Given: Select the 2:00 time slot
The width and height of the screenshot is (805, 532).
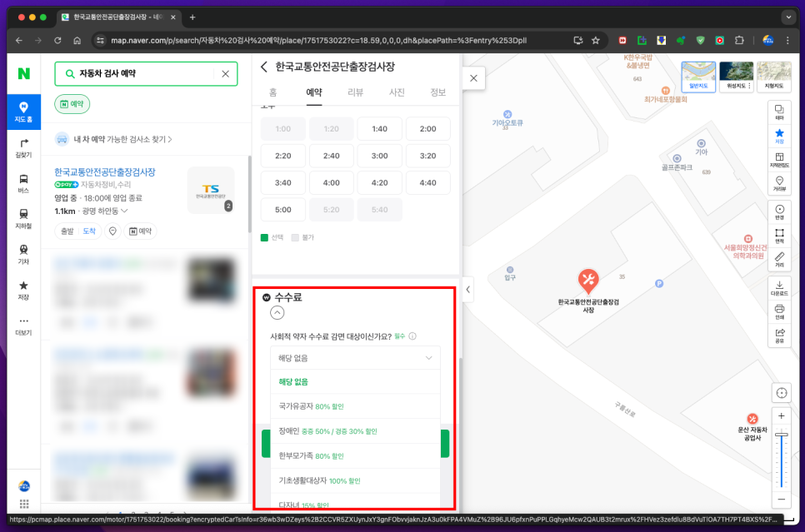Looking at the screenshot, I should pos(427,129).
